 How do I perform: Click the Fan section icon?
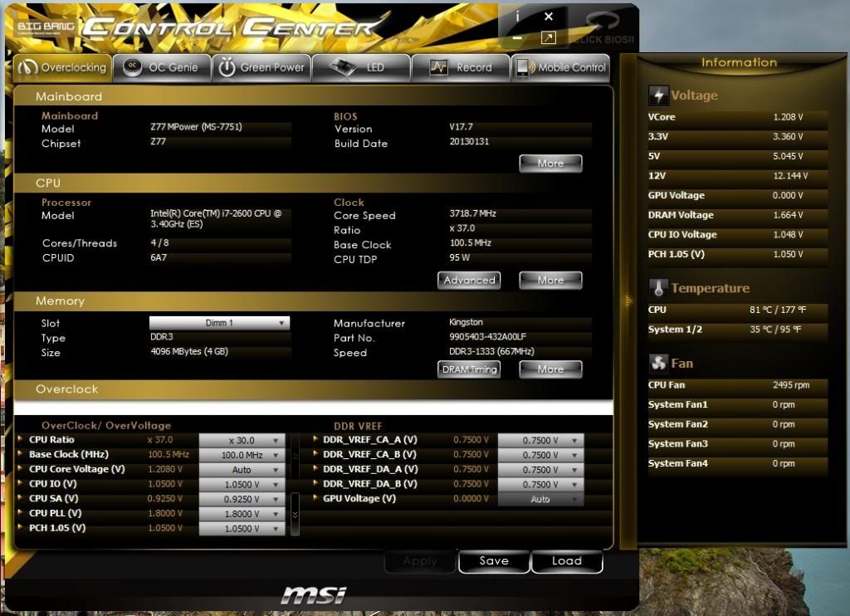tap(658, 364)
